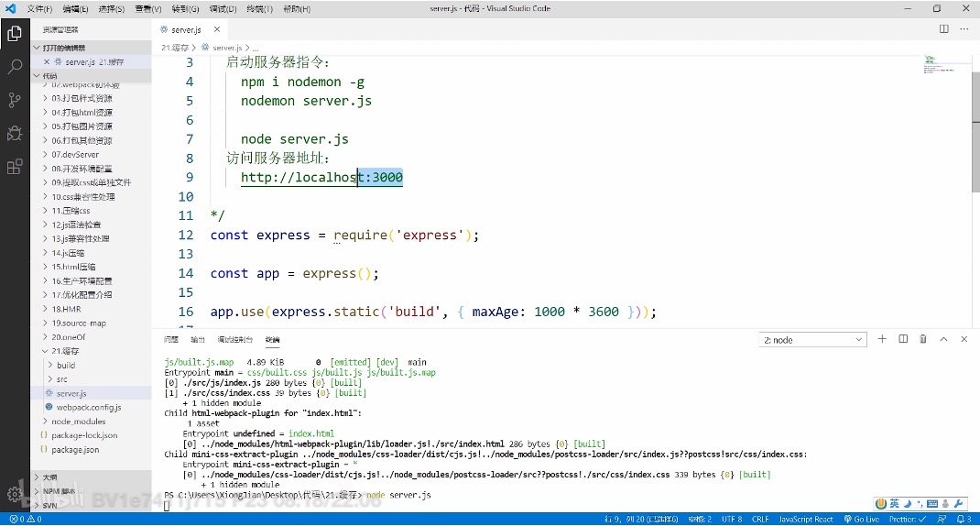Image resolution: width=980 pixels, height=526 pixels.
Task: Create a new terminal with plus icon
Action: point(882,339)
